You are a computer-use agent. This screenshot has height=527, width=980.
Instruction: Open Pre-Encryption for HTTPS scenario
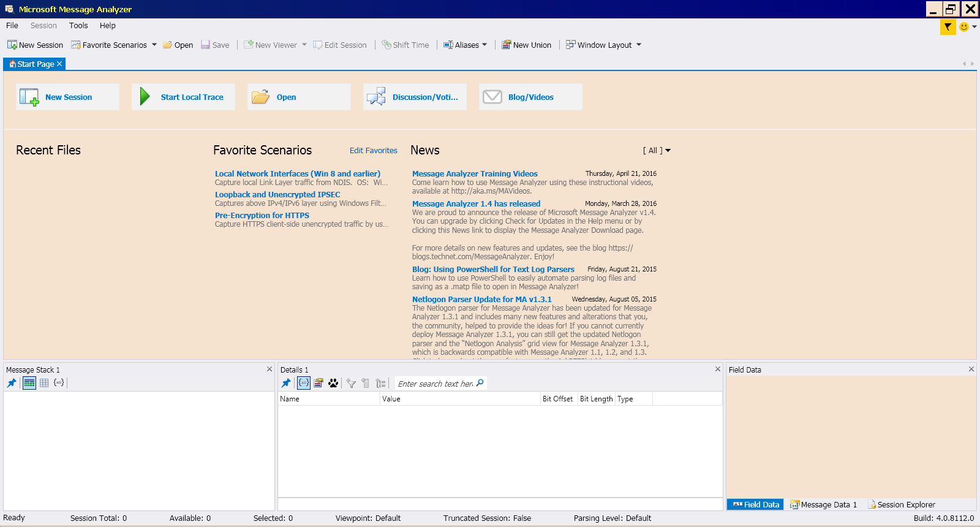pos(262,216)
